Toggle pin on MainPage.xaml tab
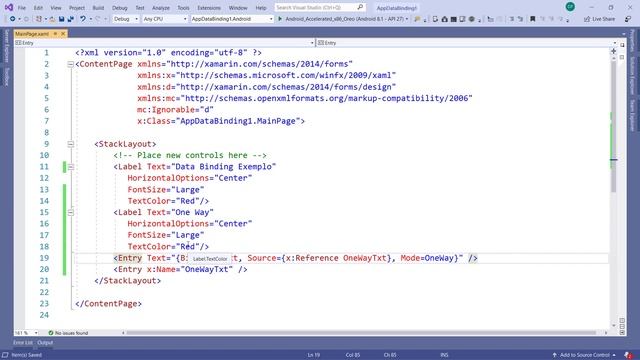This screenshot has height=360, width=640. (x=55, y=33)
